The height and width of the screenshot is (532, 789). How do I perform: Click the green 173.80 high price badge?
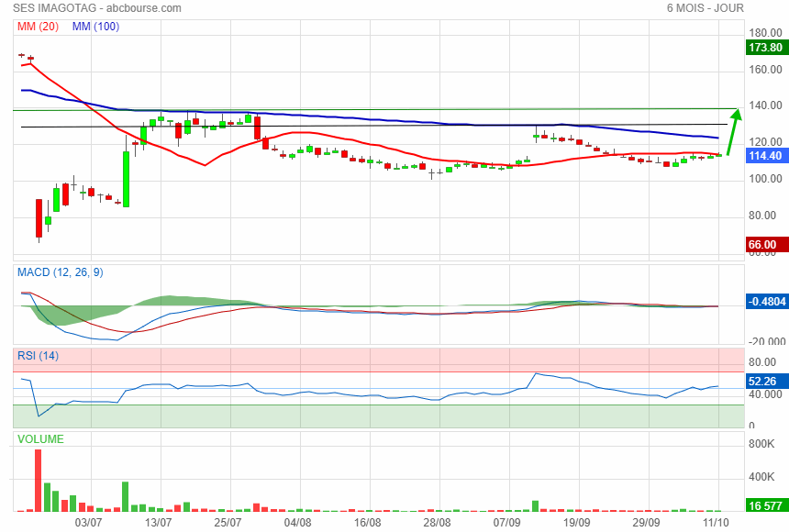(766, 48)
